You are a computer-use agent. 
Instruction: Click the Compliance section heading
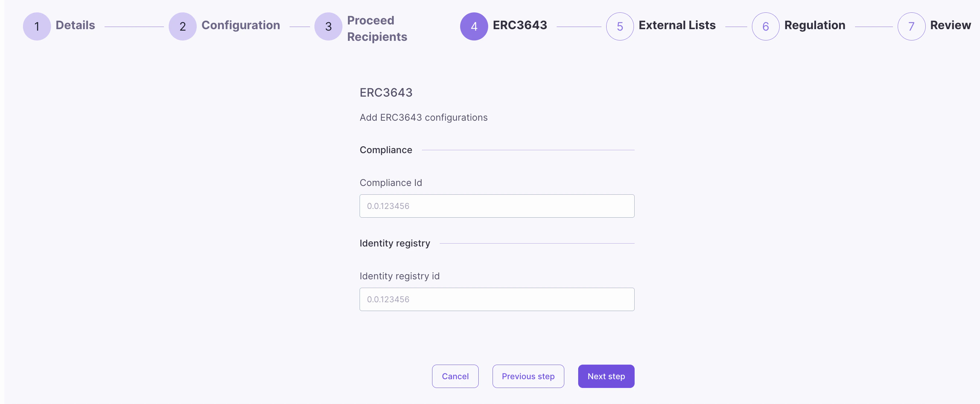point(386,150)
